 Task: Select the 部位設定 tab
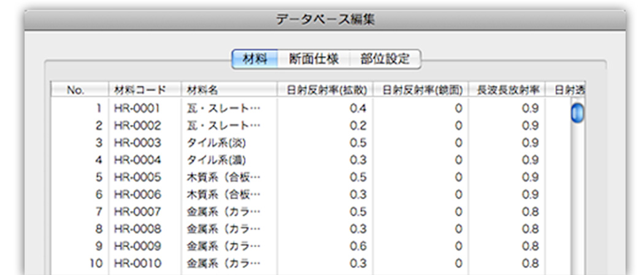pyautogui.click(x=385, y=60)
